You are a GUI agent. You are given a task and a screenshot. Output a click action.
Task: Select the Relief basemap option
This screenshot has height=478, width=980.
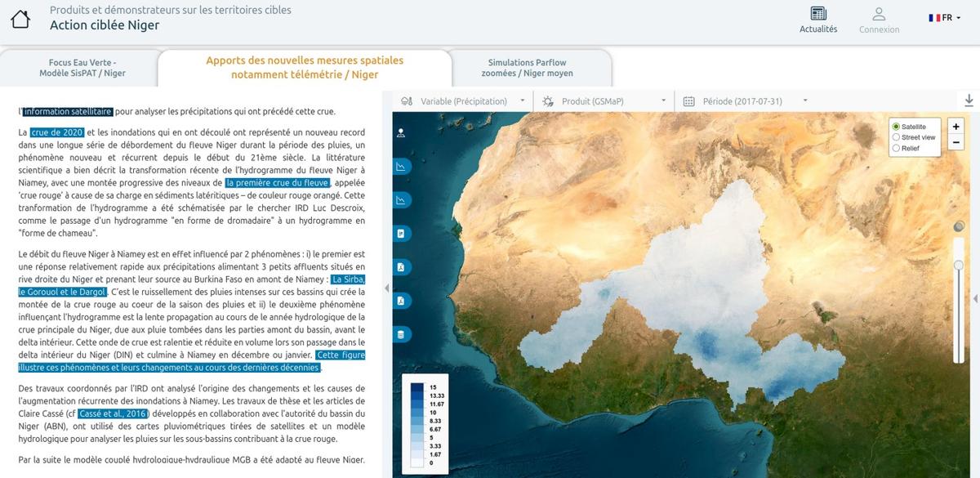tap(896, 148)
